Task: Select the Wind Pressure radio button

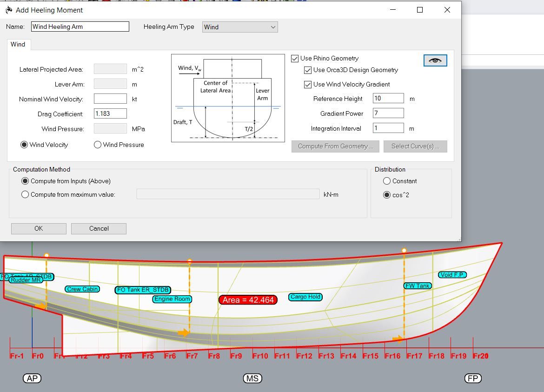Action: tap(98, 145)
